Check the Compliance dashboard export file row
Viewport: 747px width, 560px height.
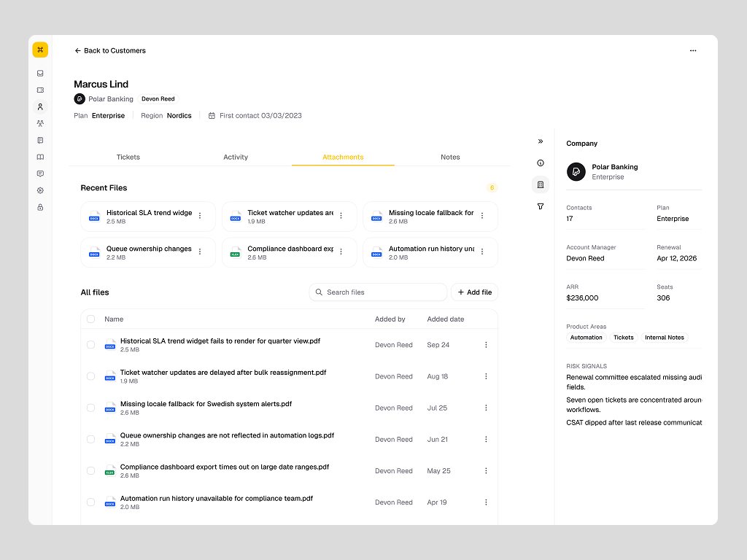click(x=91, y=470)
